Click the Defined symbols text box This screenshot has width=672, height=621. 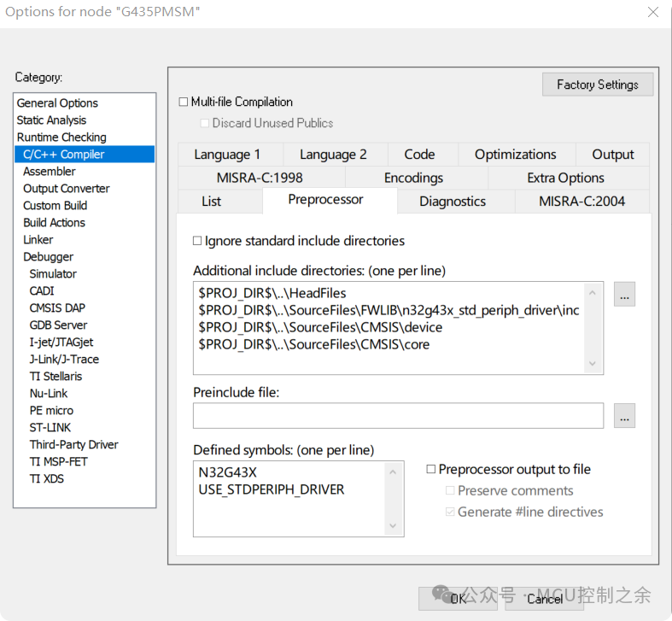pos(298,499)
